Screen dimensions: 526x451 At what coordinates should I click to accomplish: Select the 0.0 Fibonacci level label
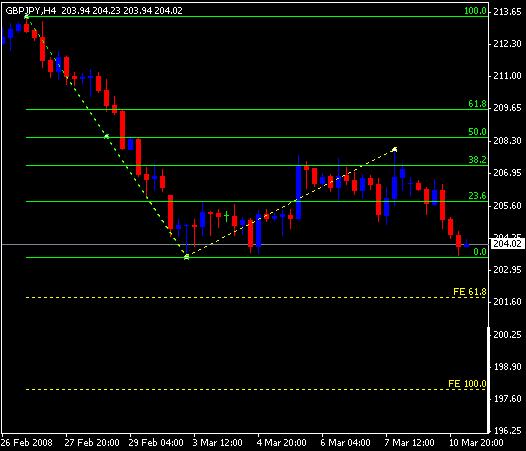480,252
